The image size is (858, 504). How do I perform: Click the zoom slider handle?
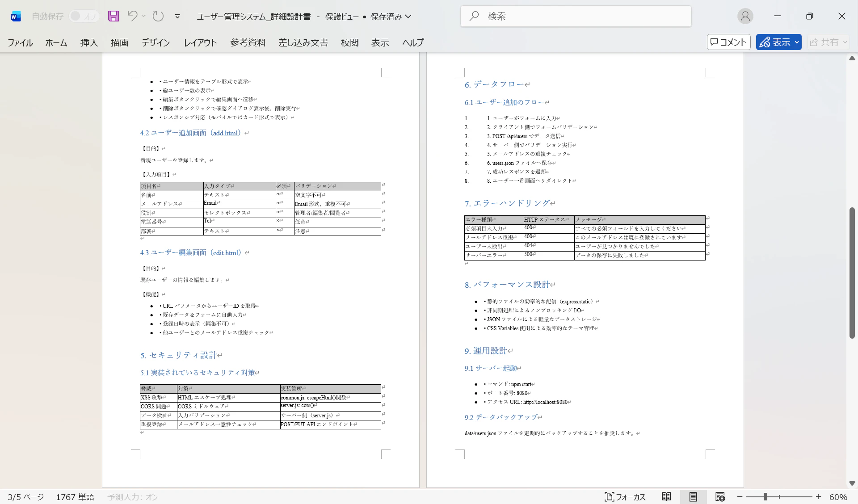tap(765, 497)
